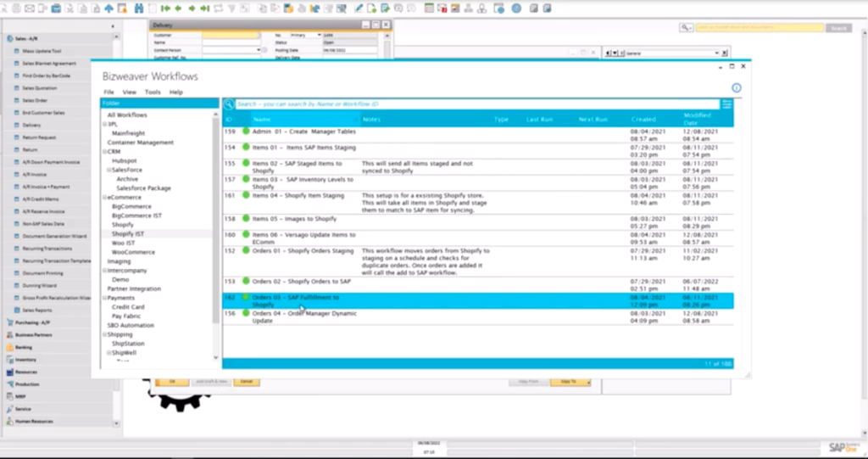
Task: Click the funnel Filter icon in toolbar
Action: (231, 8)
